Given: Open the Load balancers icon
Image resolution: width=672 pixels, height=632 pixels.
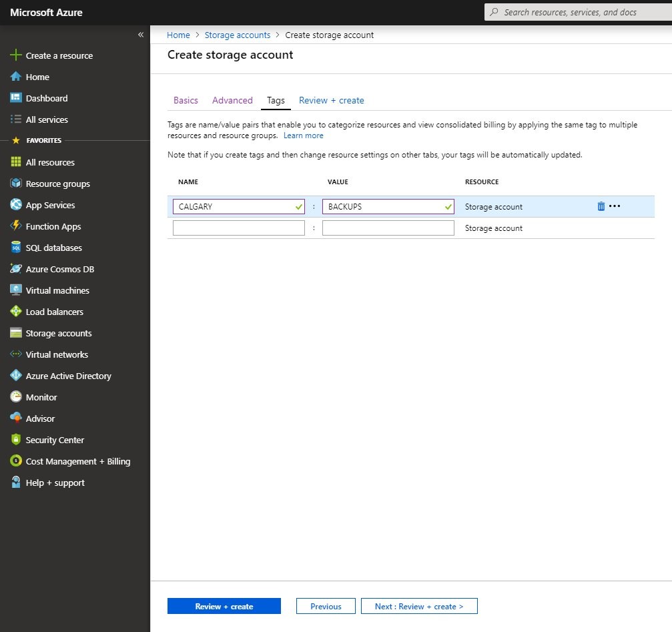Looking at the screenshot, I should click(x=16, y=312).
